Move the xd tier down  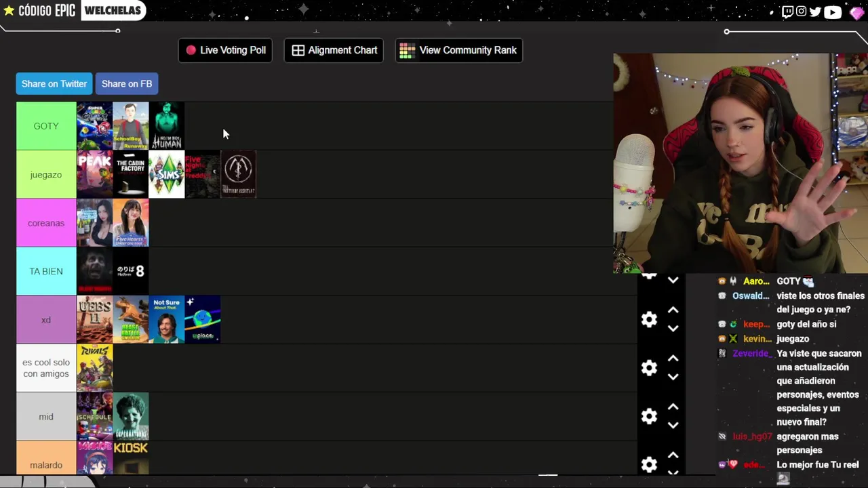point(673,329)
